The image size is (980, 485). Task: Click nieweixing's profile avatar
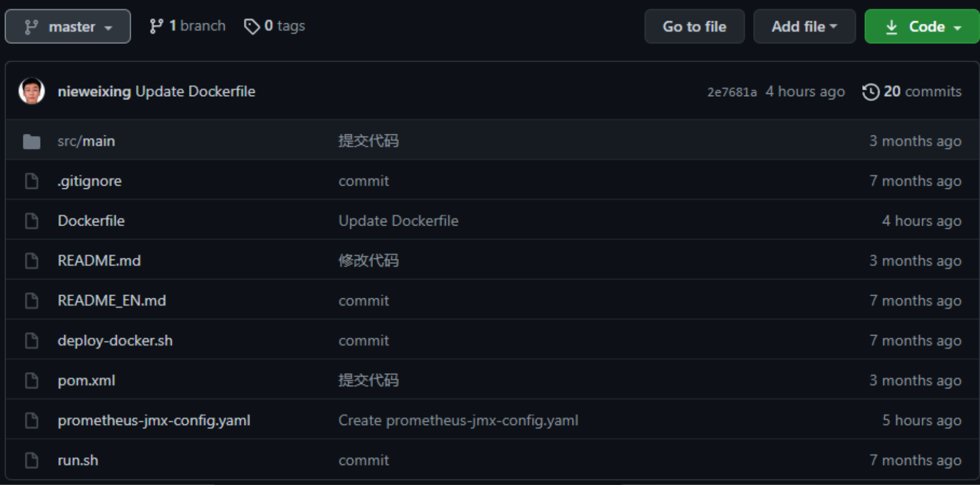(32, 91)
